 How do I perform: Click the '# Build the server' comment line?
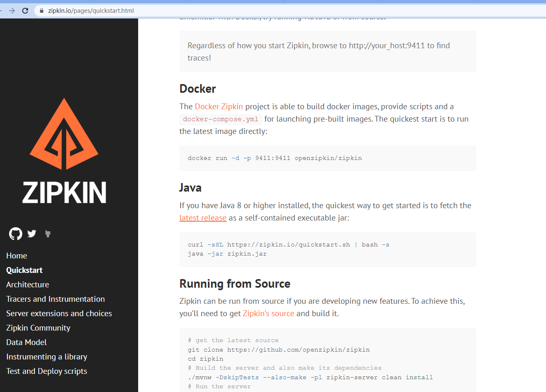click(x=285, y=368)
